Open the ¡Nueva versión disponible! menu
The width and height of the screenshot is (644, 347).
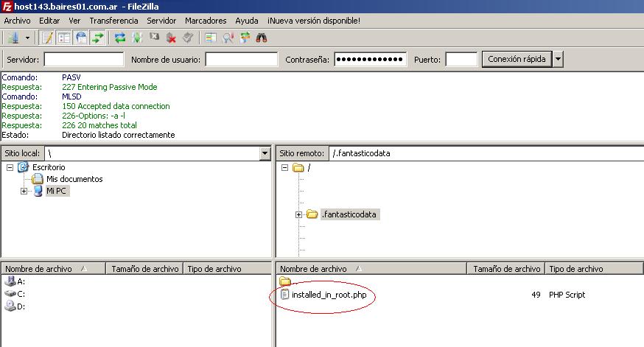pos(314,21)
